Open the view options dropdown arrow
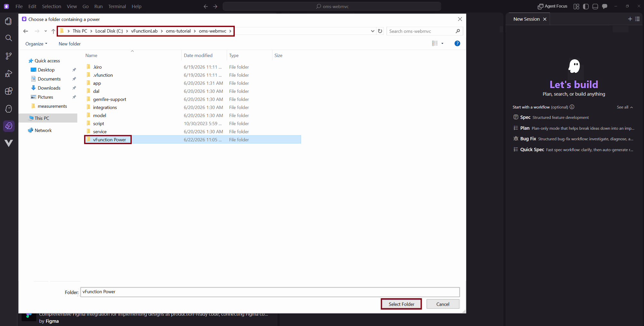 [442, 44]
